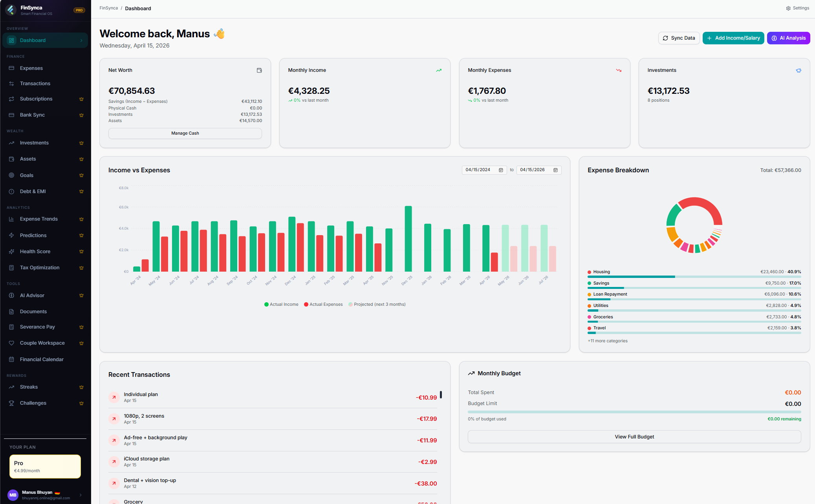Click crown icon next to Subscriptions
The image size is (815, 504).
coord(81,99)
